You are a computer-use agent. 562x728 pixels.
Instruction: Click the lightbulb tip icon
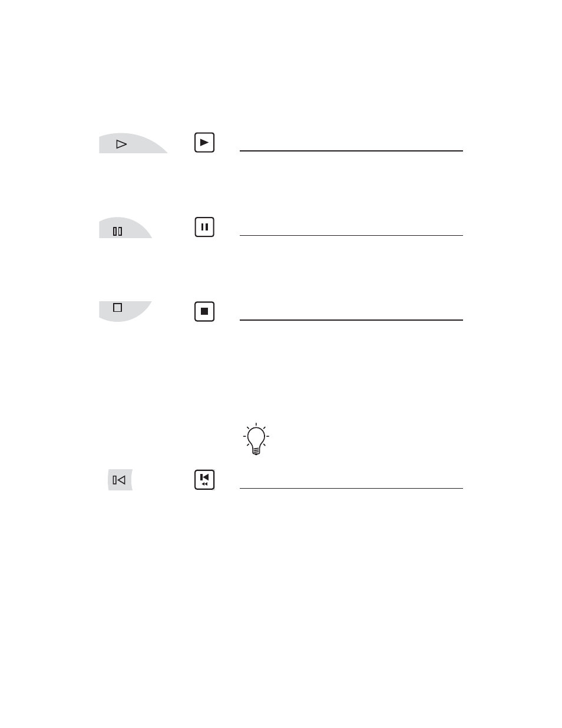pos(256,439)
